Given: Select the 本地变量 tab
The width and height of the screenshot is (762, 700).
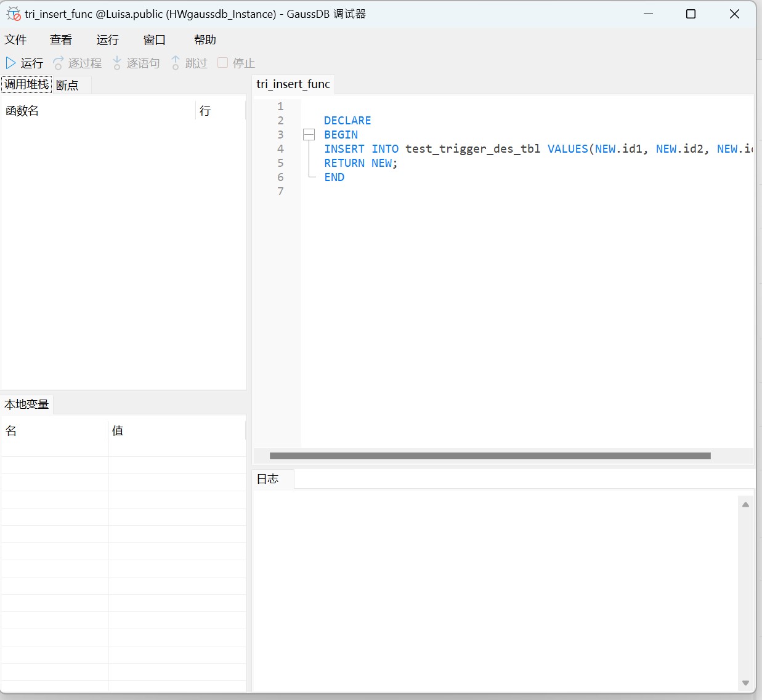Looking at the screenshot, I should pyautogui.click(x=26, y=404).
